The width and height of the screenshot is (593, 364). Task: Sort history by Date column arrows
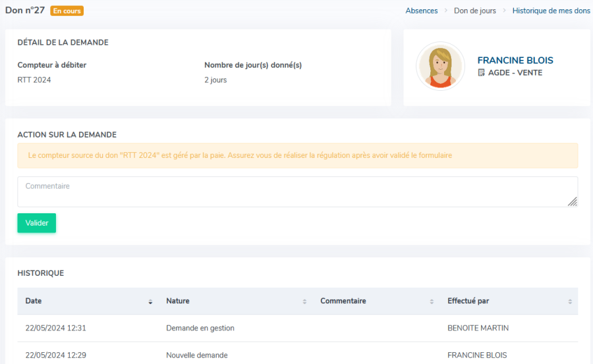click(150, 301)
